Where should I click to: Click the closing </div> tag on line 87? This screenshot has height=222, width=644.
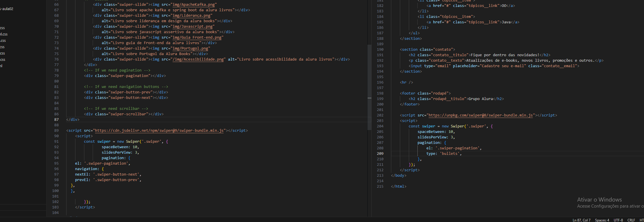[73, 120]
